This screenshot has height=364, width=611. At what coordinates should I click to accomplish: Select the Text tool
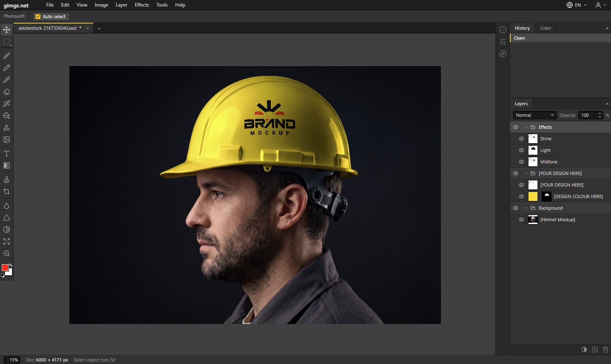point(7,154)
